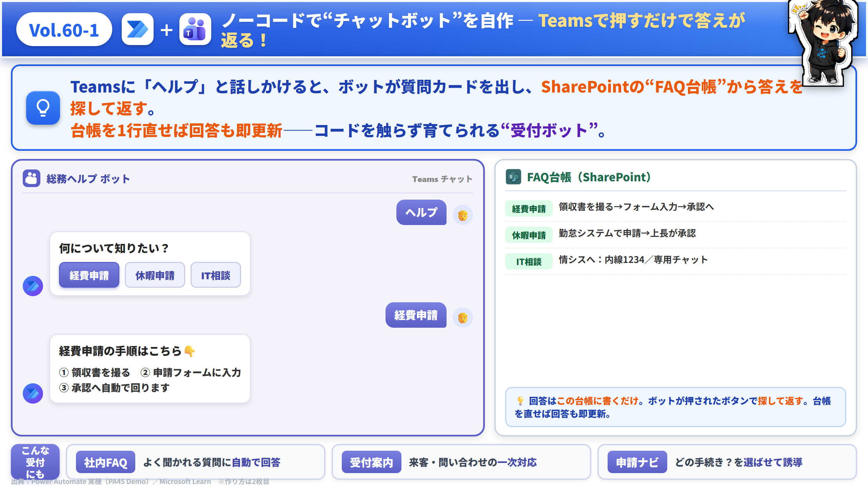
Task: Click the user avatar beside the 経費申請 chat bubble
Action: (463, 318)
